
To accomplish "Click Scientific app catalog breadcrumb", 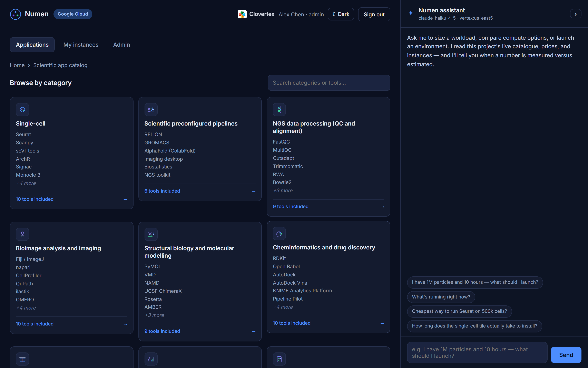I will tap(60, 65).
